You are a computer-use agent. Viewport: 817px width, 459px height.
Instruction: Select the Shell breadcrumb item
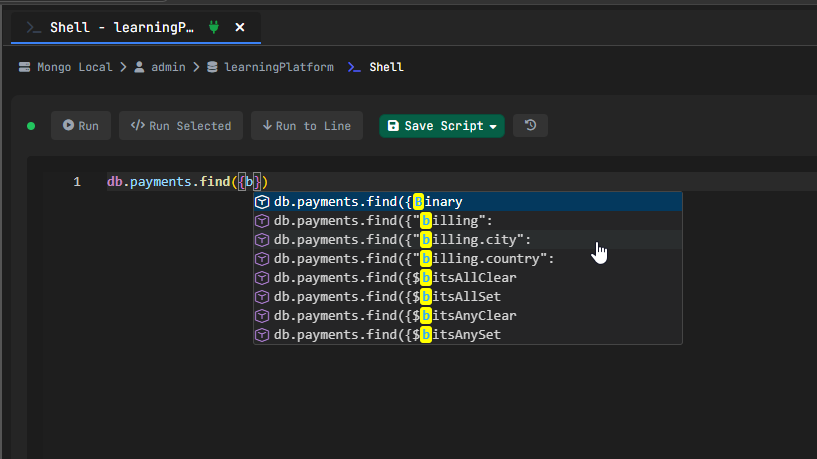(x=386, y=67)
